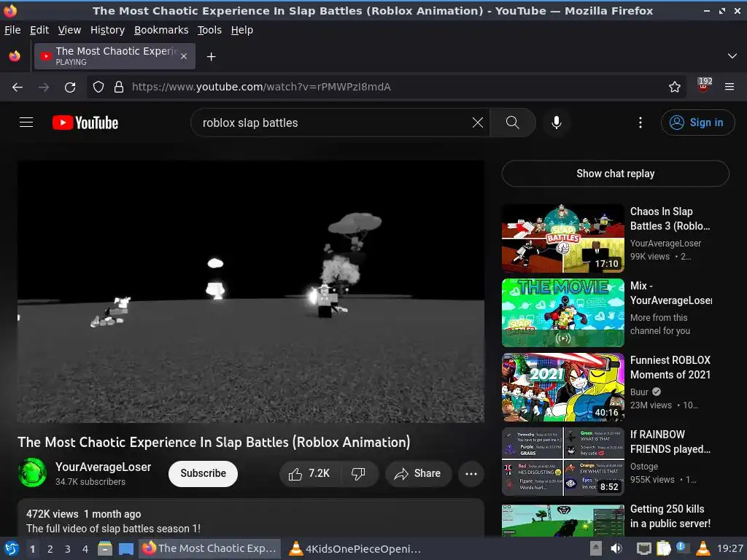Click the magnifier search button
747x560 pixels.
513,122
